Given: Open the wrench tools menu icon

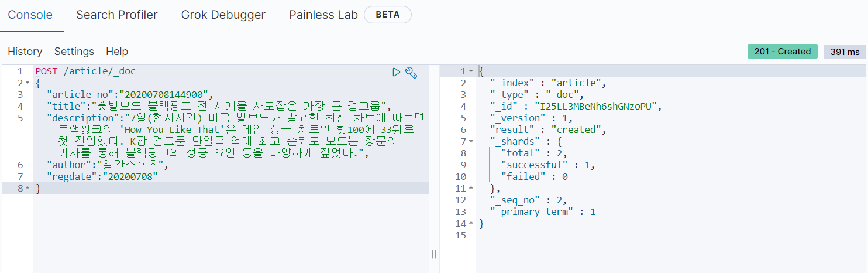Looking at the screenshot, I should [411, 72].
